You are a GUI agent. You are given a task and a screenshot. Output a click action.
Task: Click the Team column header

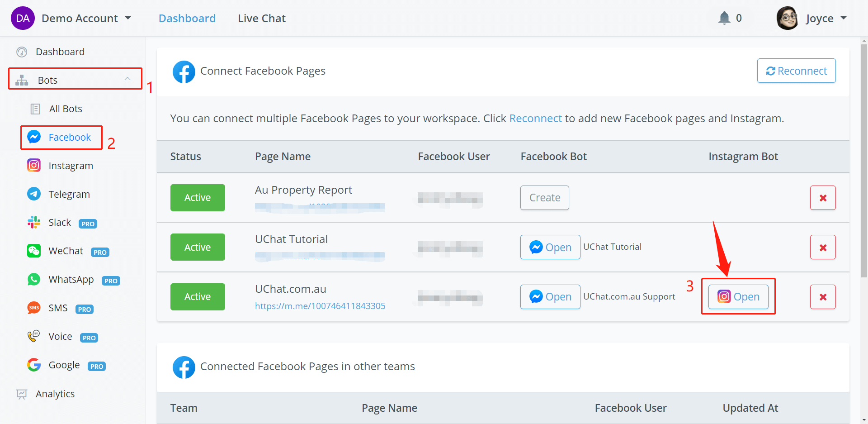tap(184, 408)
